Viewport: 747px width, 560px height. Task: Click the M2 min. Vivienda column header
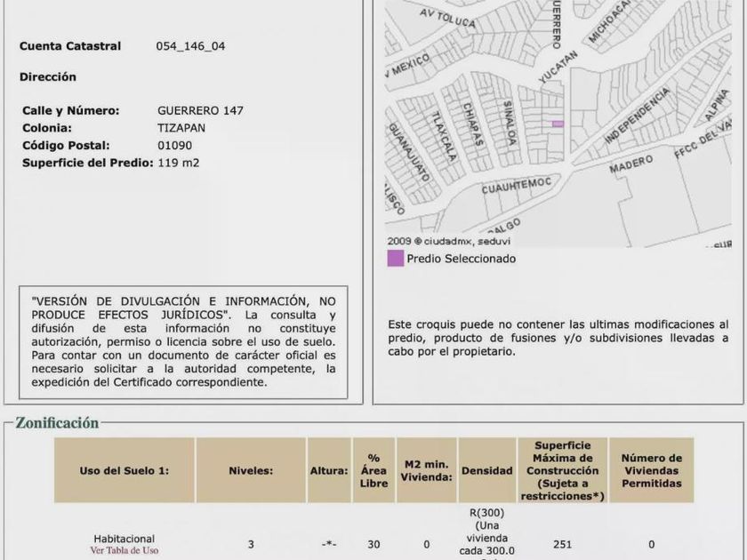pos(426,470)
